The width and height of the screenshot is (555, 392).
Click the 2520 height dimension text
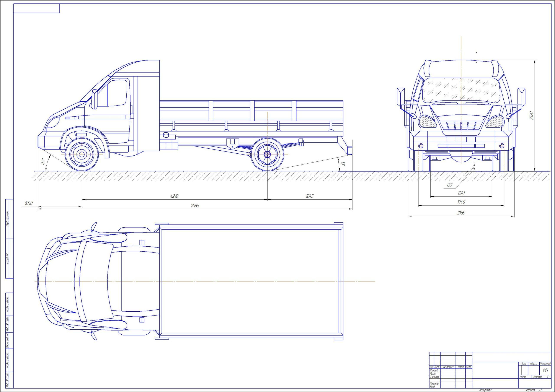(531, 115)
